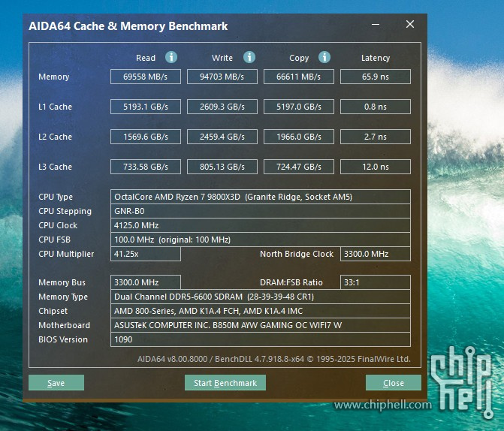The height and width of the screenshot is (431, 504).
Task: Click the Memory Type DDR5-6600 field
Action: pyautogui.click(x=260, y=297)
